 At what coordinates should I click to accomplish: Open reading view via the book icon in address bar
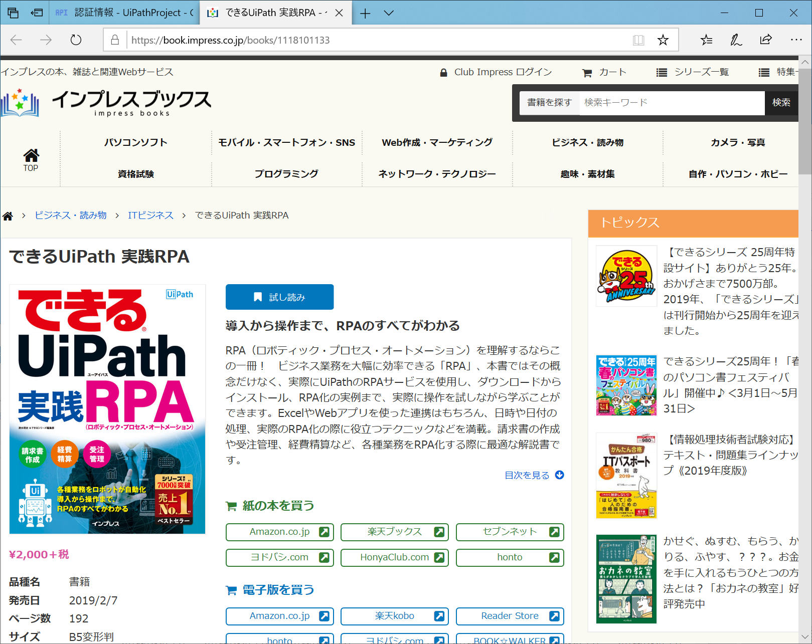click(x=638, y=40)
